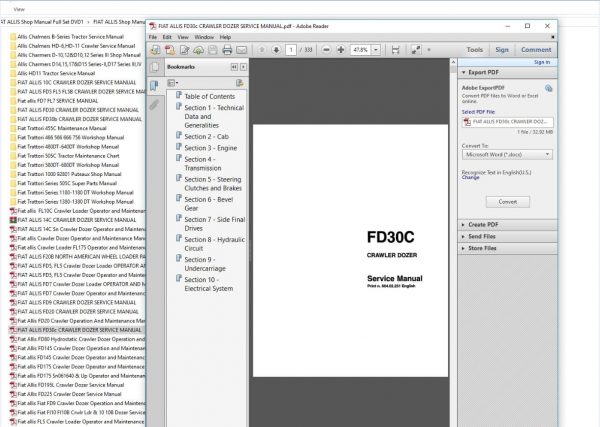The height and width of the screenshot is (427, 600).
Task: Open the Sign pane tab
Action: 502,50
